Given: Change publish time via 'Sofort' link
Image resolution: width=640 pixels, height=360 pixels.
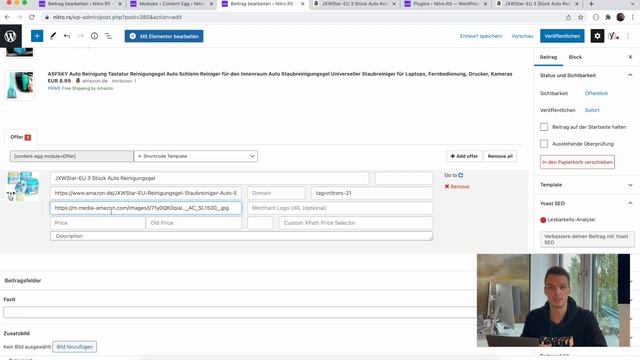Looking at the screenshot, I should [592, 110].
